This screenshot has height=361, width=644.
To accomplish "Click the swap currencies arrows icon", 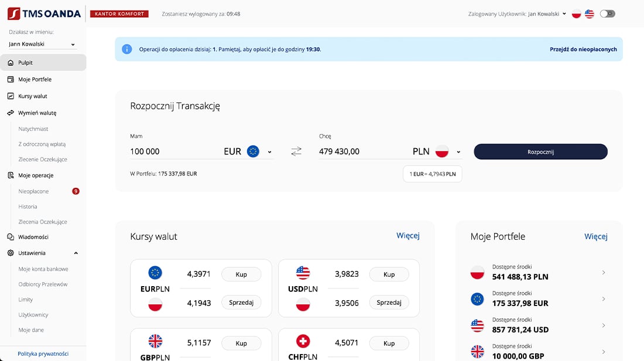I will pyautogui.click(x=296, y=152).
